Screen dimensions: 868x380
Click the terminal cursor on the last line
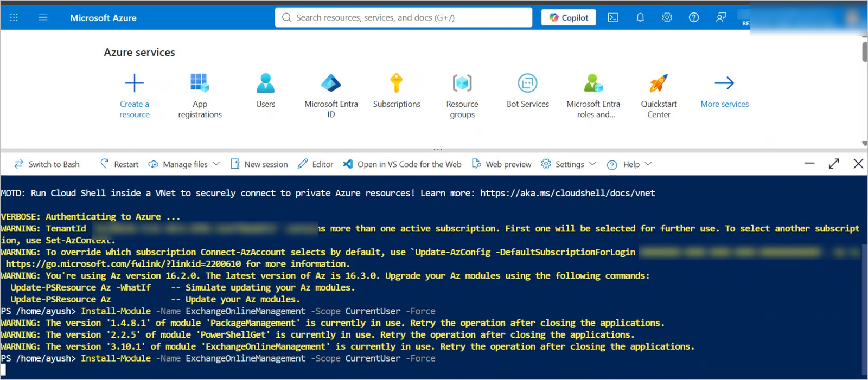[x=3, y=370]
